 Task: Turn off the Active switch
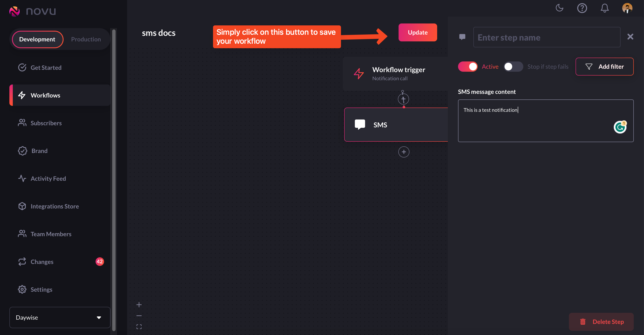[x=467, y=67]
